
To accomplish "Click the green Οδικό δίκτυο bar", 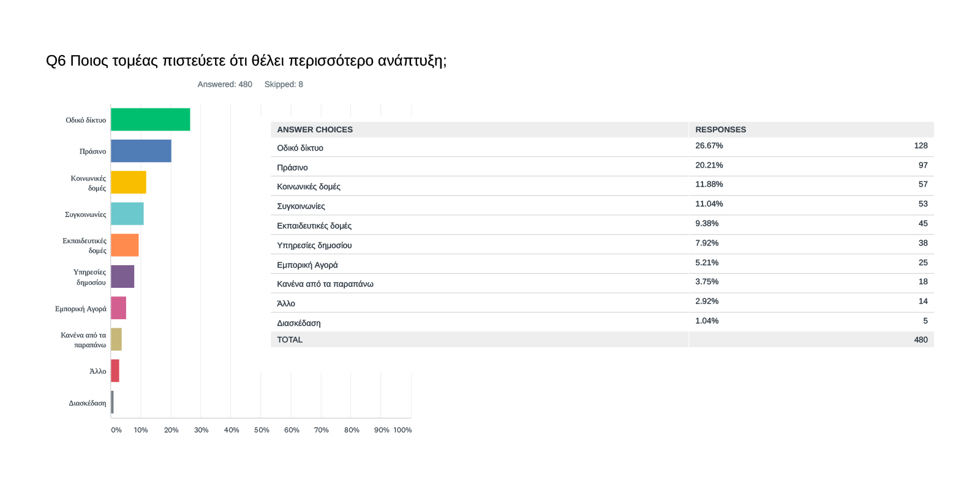I will 150,119.
